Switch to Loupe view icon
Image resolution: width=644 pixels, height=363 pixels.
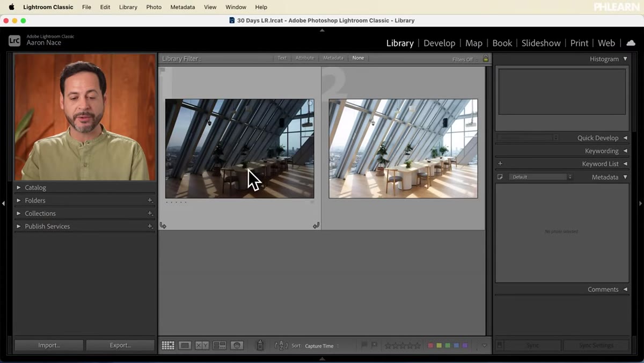[x=185, y=346]
